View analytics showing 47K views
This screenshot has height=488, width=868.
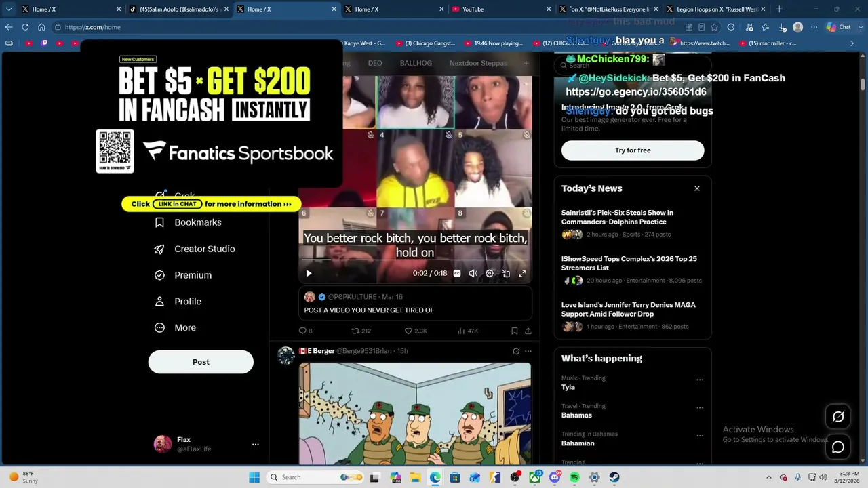tap(468, 331)
